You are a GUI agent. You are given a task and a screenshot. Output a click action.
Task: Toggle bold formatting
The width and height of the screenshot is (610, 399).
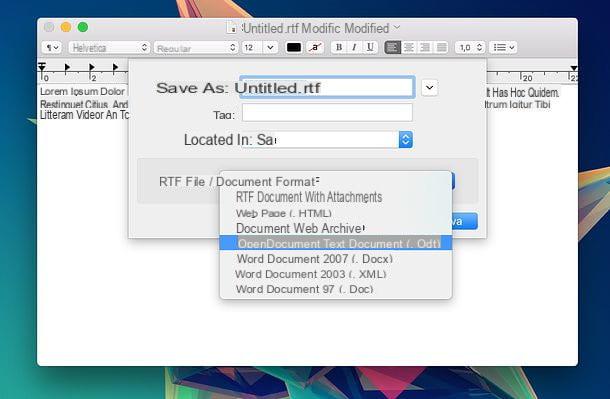[x=339, y=47]
